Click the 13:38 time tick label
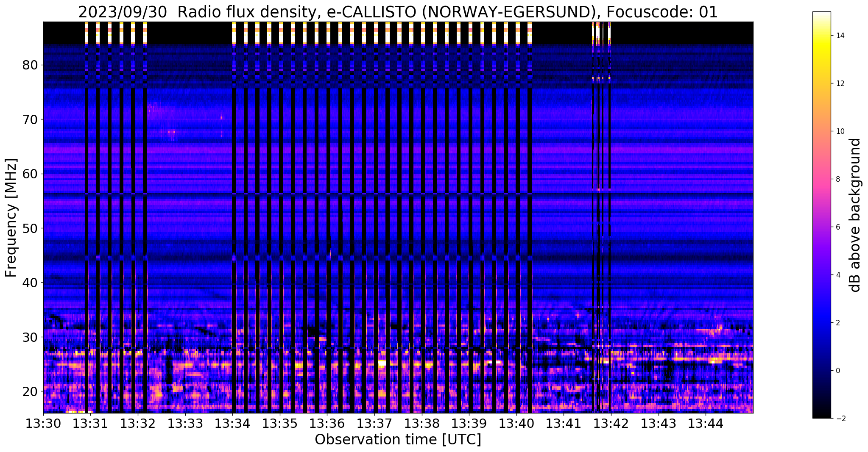This screenshot has width=868, height=452. point(422,424)
